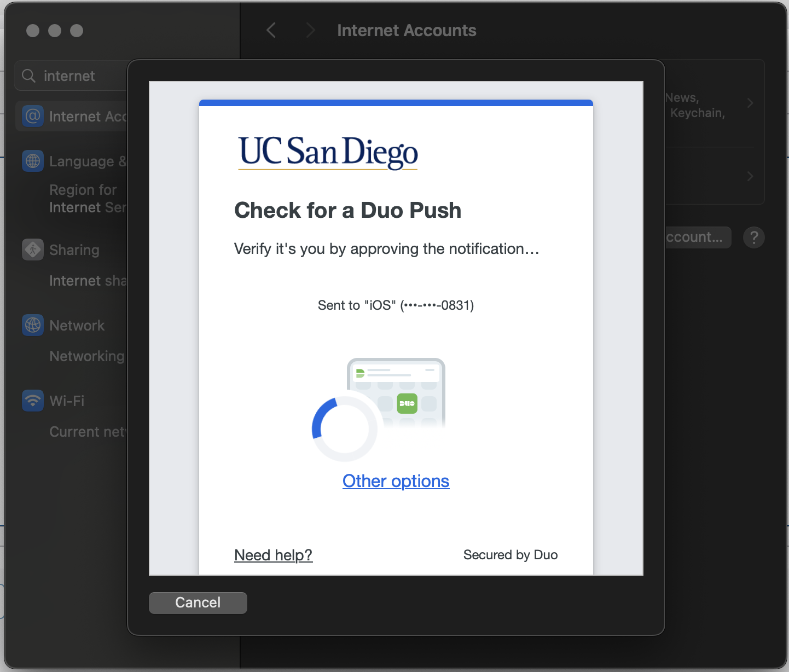789x672 pixels.
Task: Select the Network sidebar label
Action: [77, 326]
